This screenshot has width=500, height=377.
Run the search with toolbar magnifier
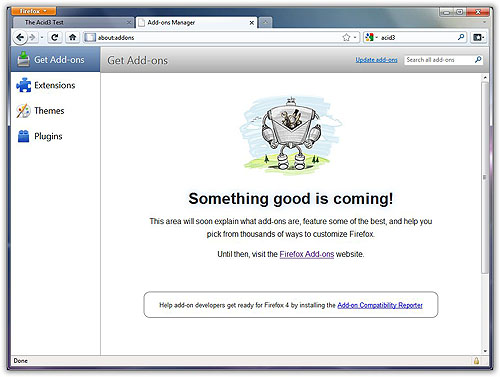(461, 37)
